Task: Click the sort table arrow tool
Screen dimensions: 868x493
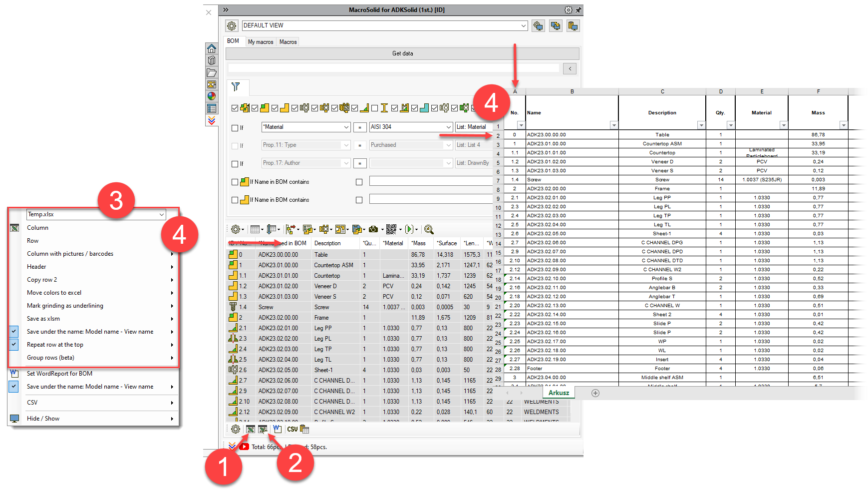Action: click(x=272, y=229)
